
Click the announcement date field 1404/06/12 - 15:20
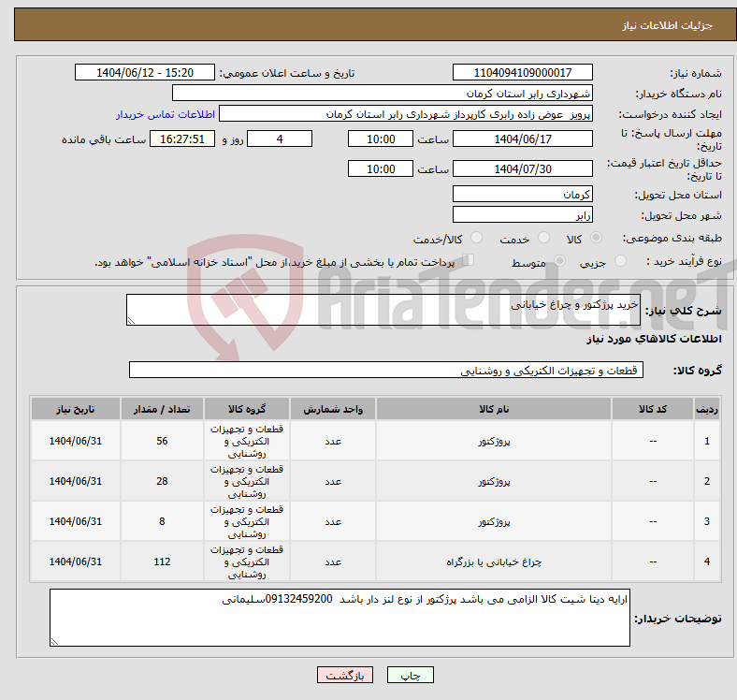tap(145, 72)
